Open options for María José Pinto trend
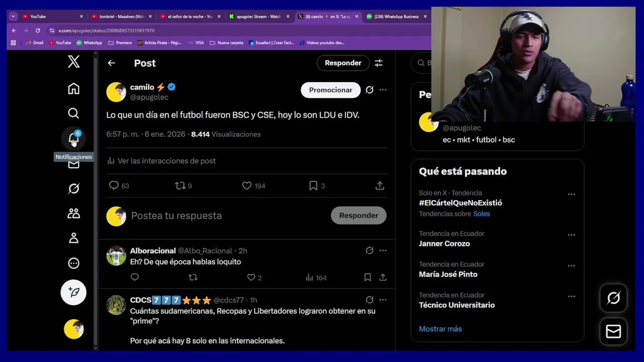This screenshot has height=362, width=644. 571,265
